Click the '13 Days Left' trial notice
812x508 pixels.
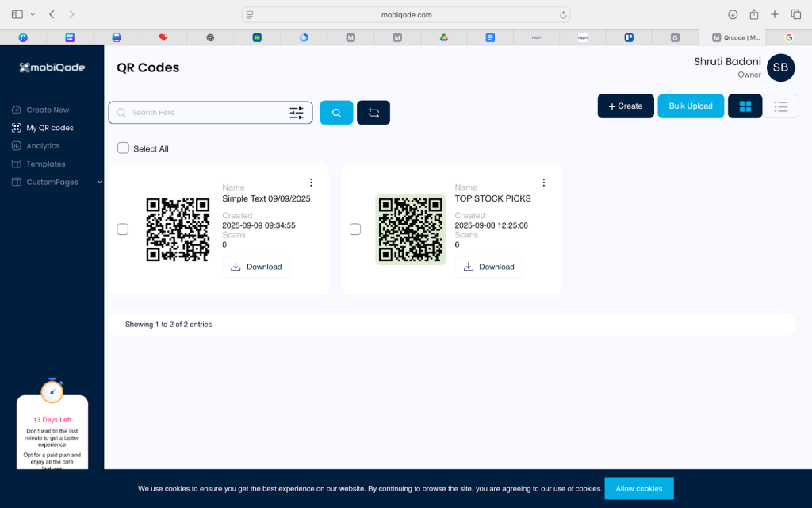click(52, 420)
